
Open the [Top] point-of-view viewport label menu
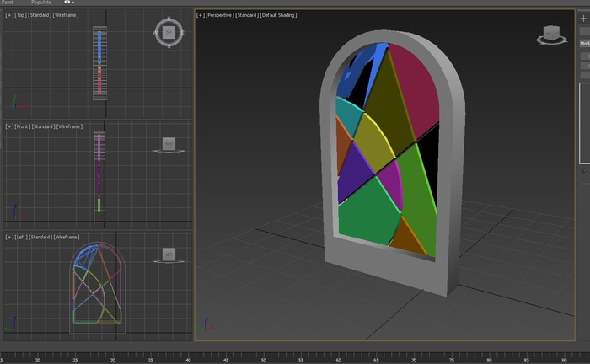(x=23, y=15)
